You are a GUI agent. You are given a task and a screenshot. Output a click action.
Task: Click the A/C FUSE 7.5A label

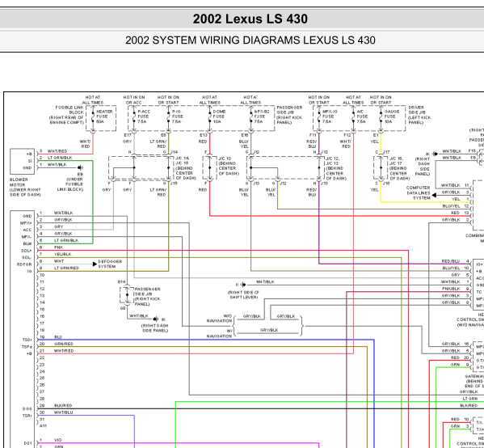362,116
